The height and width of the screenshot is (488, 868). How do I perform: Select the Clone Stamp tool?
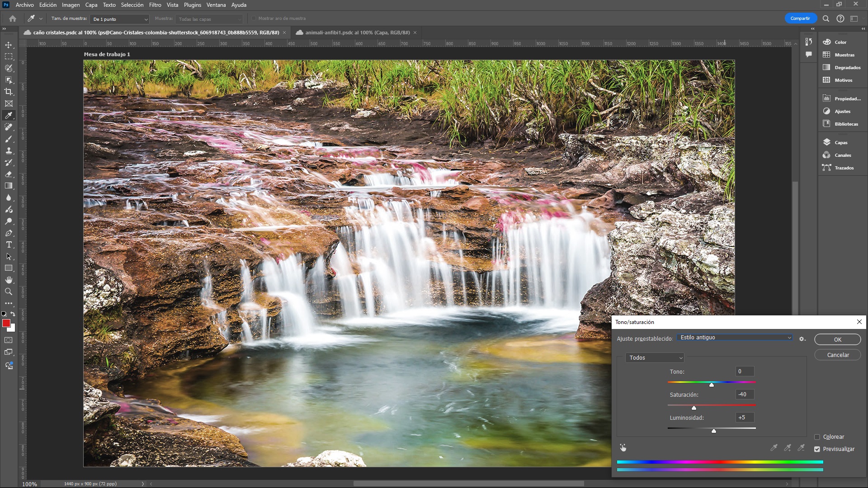tap(9, 151)
